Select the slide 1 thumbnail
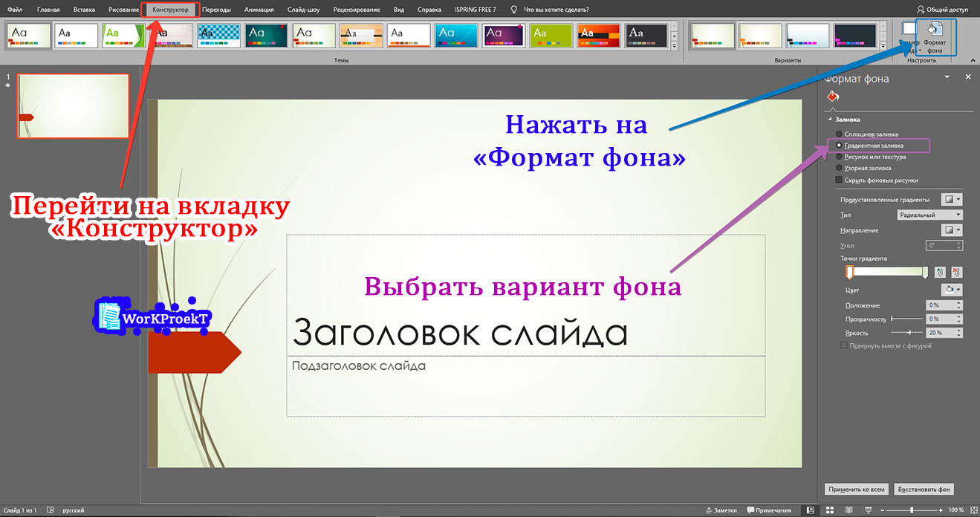 [x=72, y=105]
